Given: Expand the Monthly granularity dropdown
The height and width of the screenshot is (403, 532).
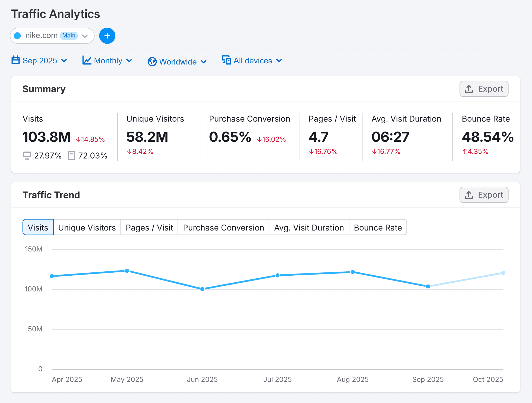Looking at the screenshot, I should (x=107, y=61).
